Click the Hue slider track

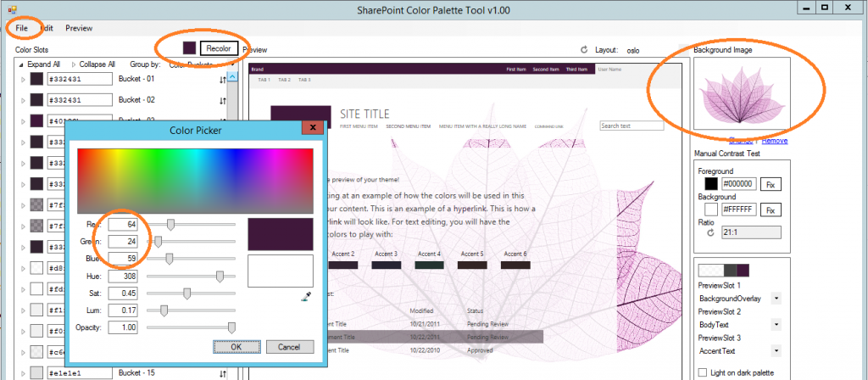click(x=191, y=277)
